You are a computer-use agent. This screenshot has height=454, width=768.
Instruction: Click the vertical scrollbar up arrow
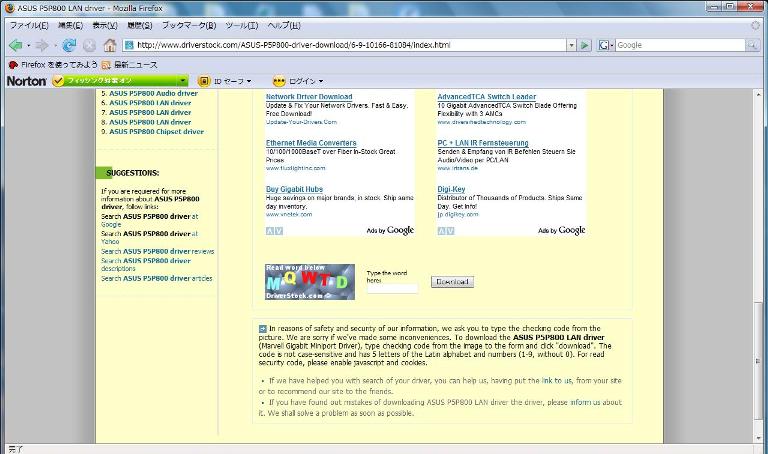coord(759,94)
